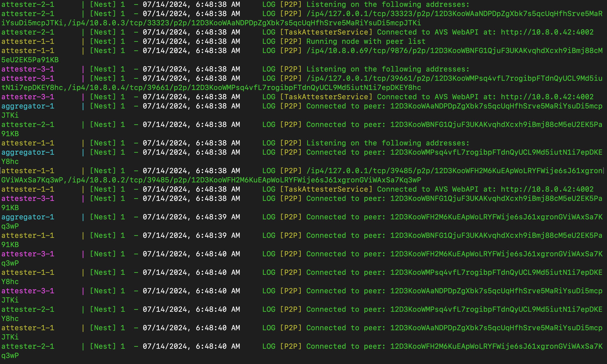Click attester-1-1 label on the 'Running node' line

28,41
